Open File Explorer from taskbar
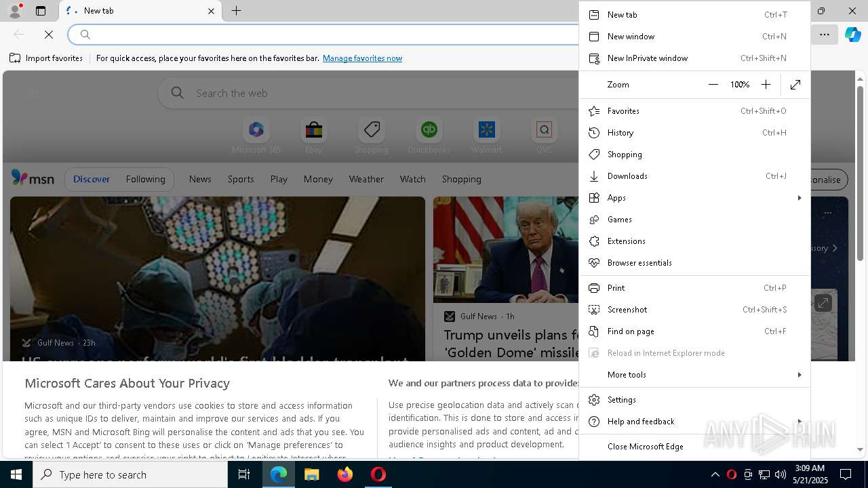868x488 pixels. (311, 474)
